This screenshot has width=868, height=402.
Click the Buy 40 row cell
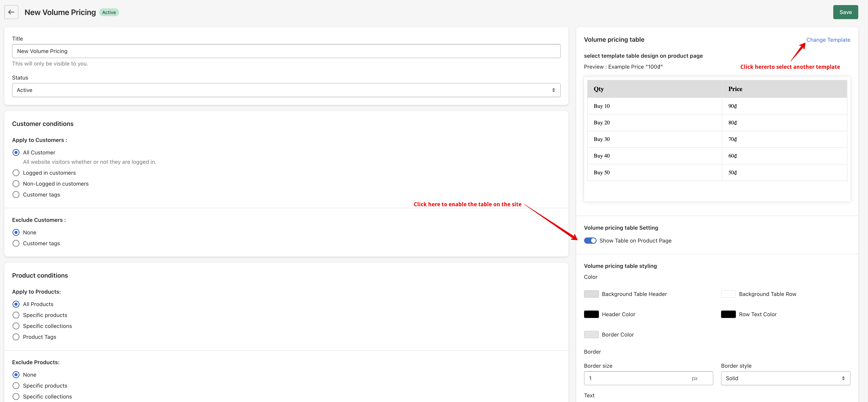(654, 156)
